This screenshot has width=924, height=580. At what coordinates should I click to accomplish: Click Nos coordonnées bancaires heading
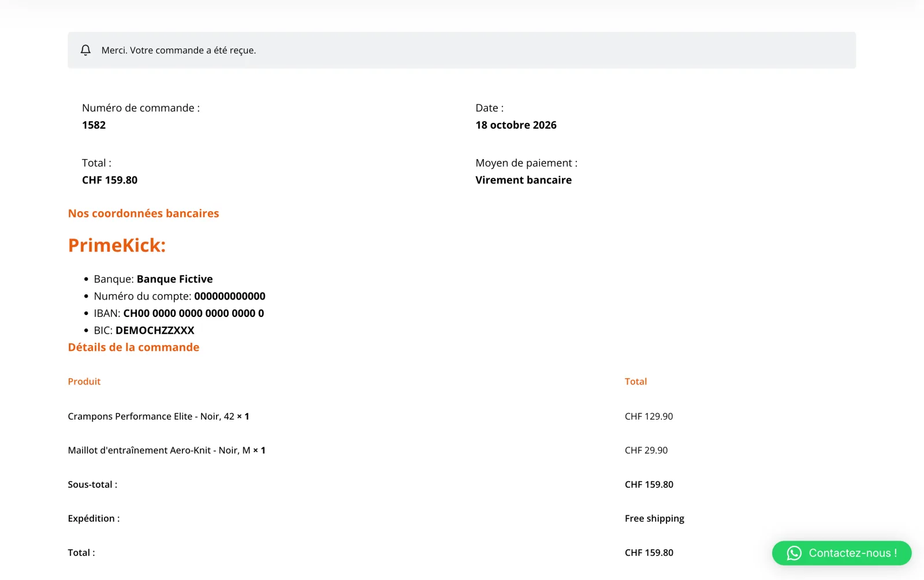pos(143,214)
